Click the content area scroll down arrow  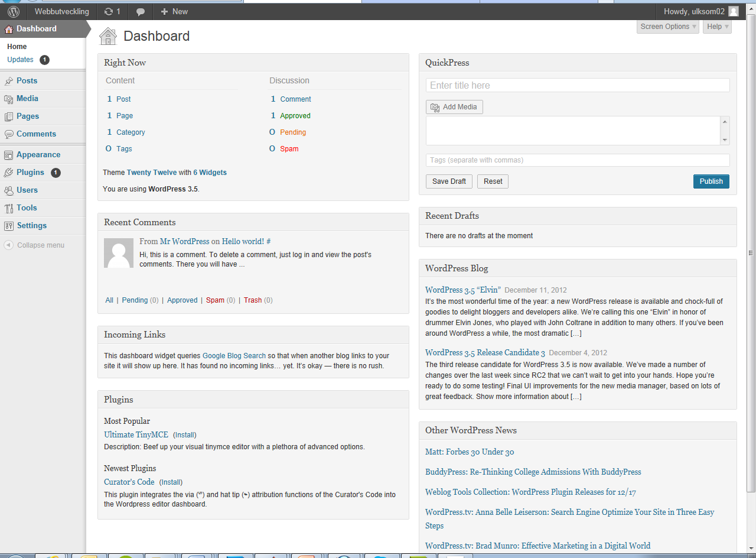(x=725, y=140)
